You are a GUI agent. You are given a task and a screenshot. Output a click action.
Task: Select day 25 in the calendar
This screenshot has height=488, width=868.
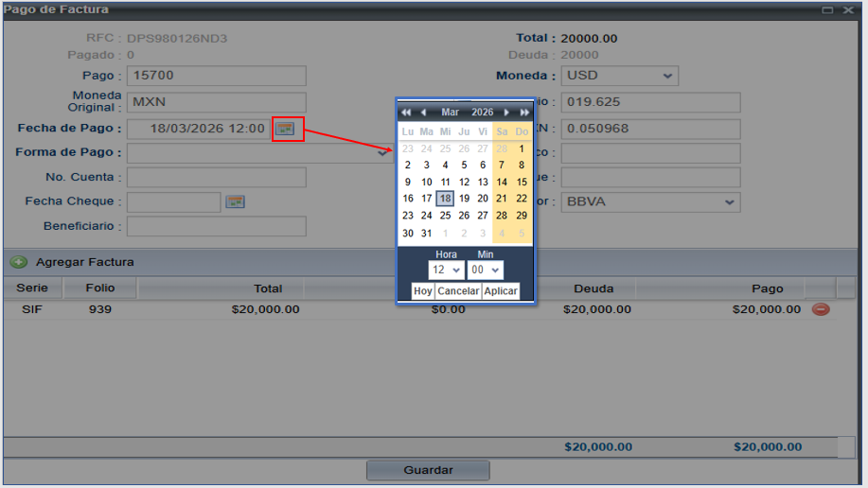coord(445,216)
